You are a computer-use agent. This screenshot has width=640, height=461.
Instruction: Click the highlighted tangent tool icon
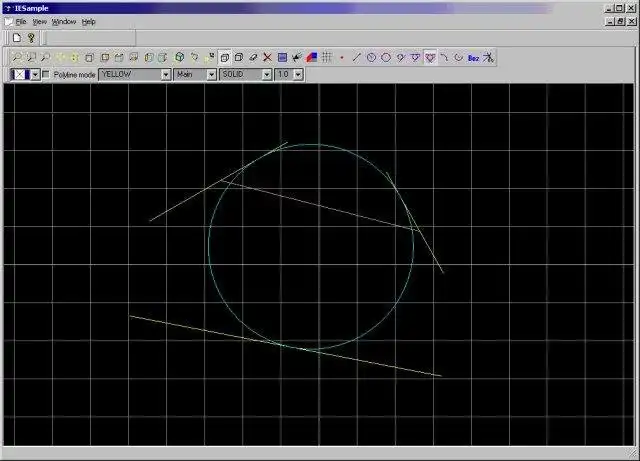tap(430, 58)
